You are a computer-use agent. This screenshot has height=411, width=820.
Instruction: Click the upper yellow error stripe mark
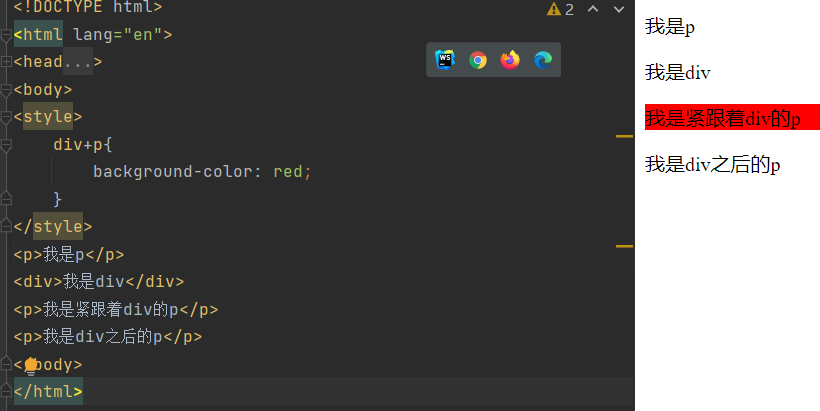624,135
